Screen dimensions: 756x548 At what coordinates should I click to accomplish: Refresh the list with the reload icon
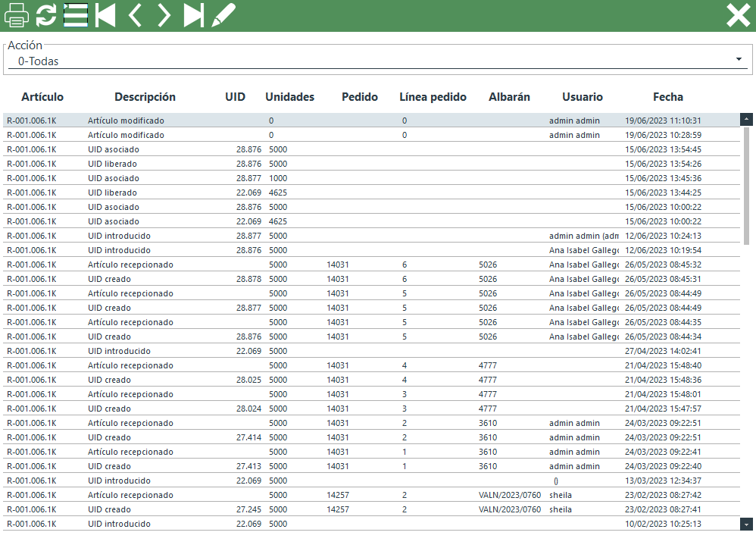pos(46,15)
